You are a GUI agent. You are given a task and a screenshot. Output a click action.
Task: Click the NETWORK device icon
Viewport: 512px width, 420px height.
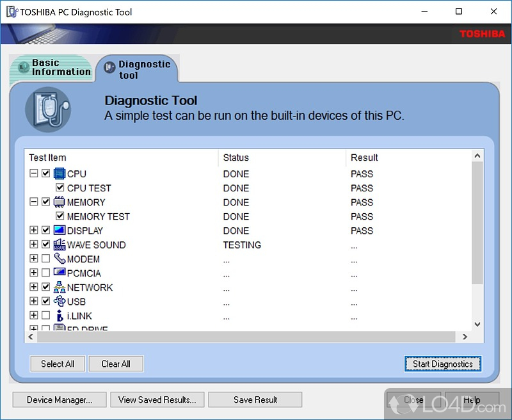point(60,287)
